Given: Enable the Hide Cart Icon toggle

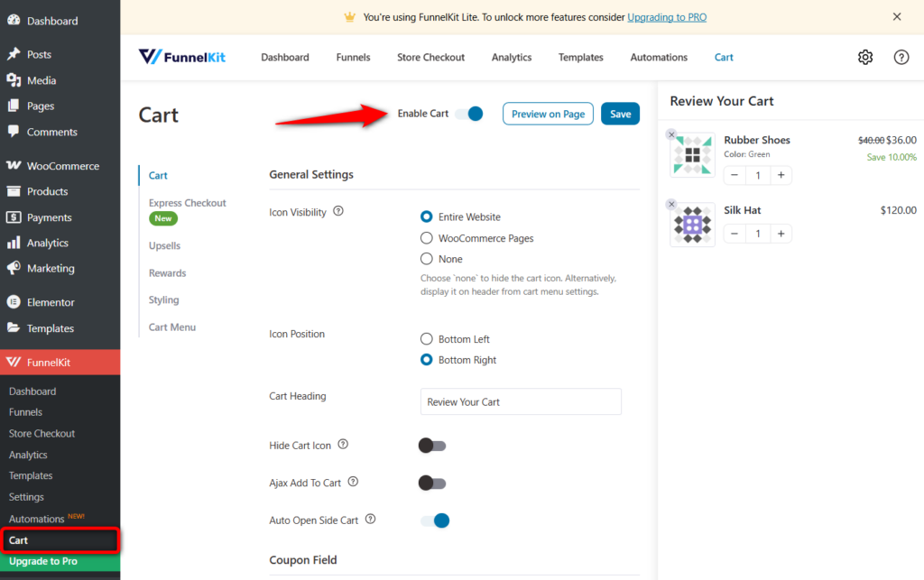Looking at the screenshot, I should click(x=431, y=445).
